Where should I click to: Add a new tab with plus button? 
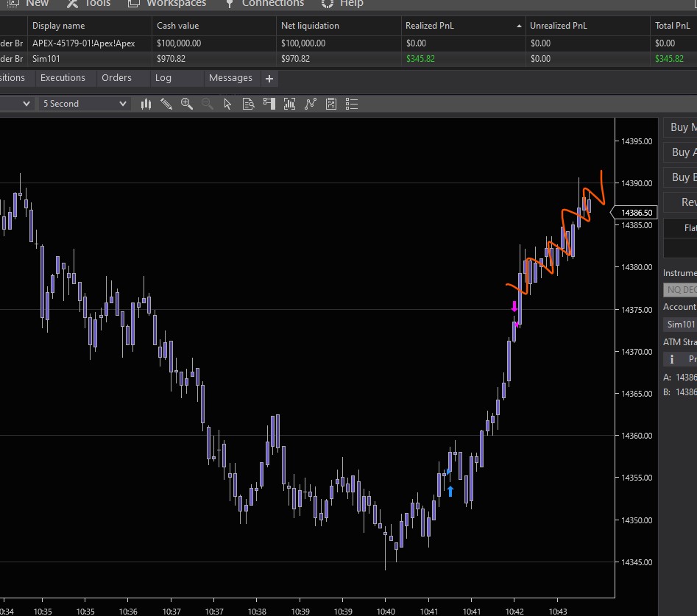coord(269,79)
